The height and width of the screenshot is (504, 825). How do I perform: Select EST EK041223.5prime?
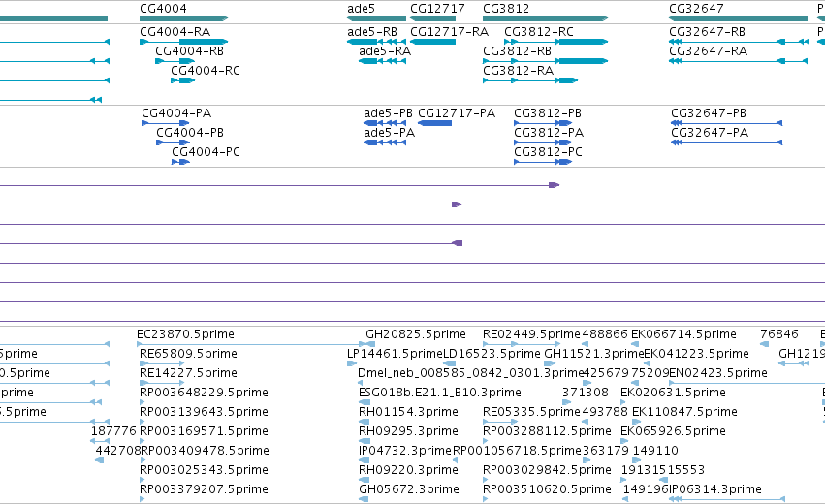(x=697, y=354)
